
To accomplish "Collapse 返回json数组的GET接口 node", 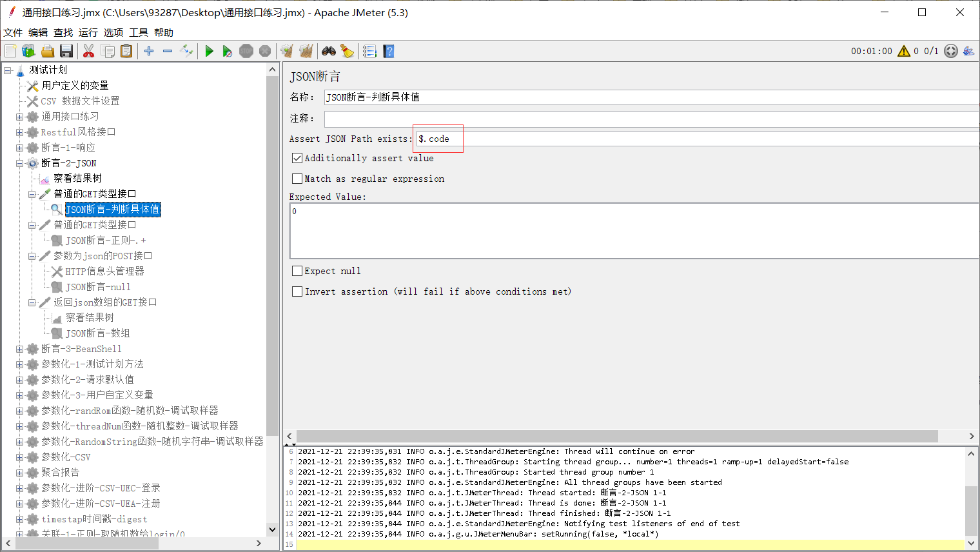I will click(x=32, y=302).
